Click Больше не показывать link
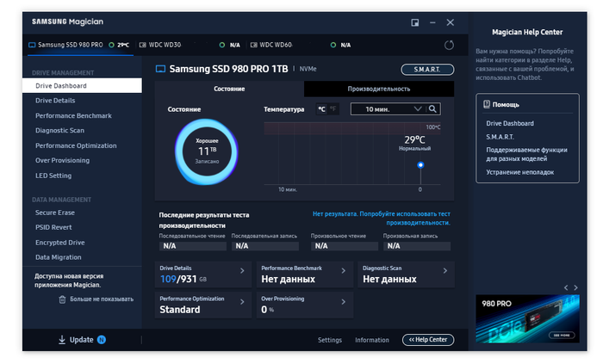 [102, 299]
